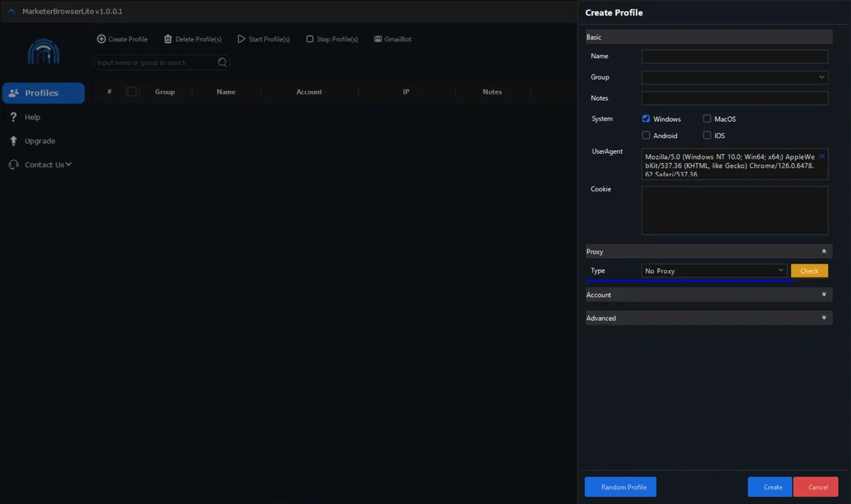Click the app icon in title bar
This screenshot has width=851, height=504.
12,11
